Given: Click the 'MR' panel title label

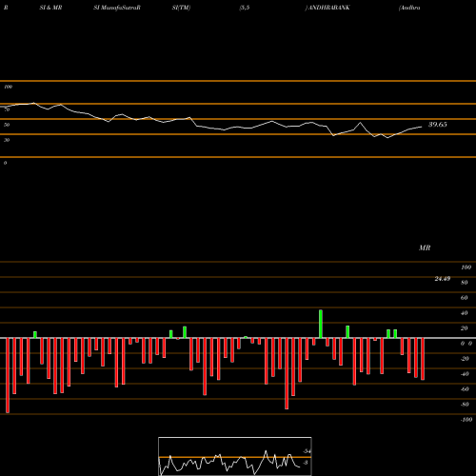Looking at the screenshot, I should tap(425, 248).
